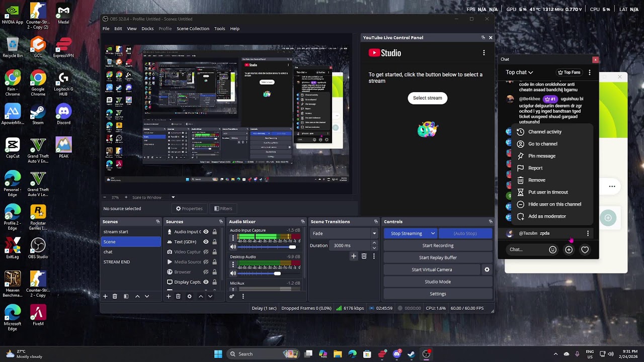Screen dimensions: 644x362
Task: Show hidden system tray icons chevron
Action: click(555, 354)
